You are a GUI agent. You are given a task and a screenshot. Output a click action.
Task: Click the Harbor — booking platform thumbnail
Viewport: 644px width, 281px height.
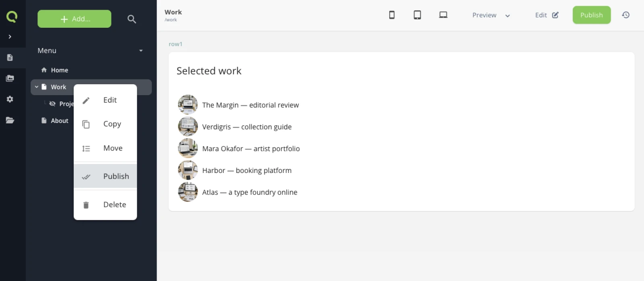click(188, 170)
